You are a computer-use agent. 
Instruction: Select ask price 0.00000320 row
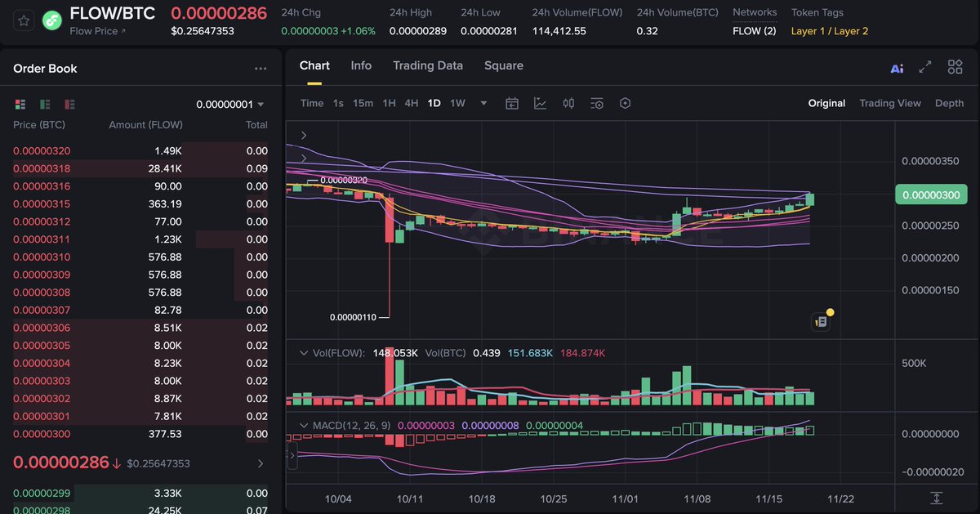[x=140, y=150]
